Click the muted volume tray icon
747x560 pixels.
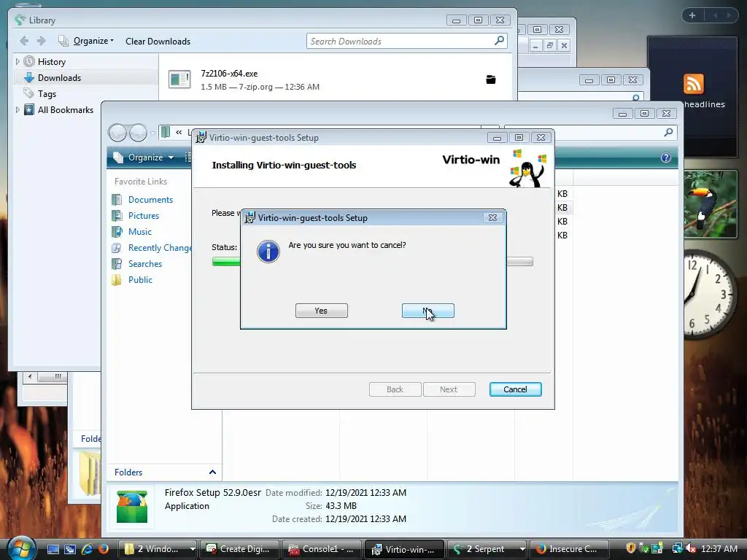(x=692, y=548)
